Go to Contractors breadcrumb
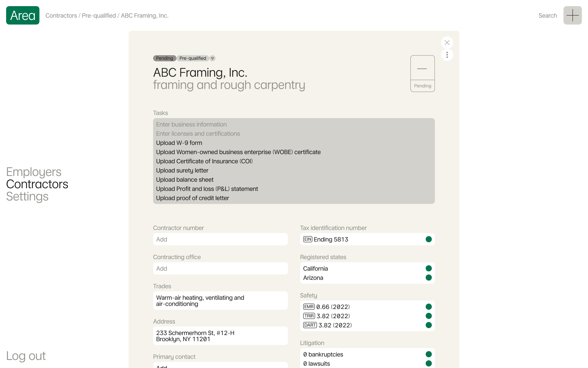The image size is (588, 368). click(x=61, y=16)
